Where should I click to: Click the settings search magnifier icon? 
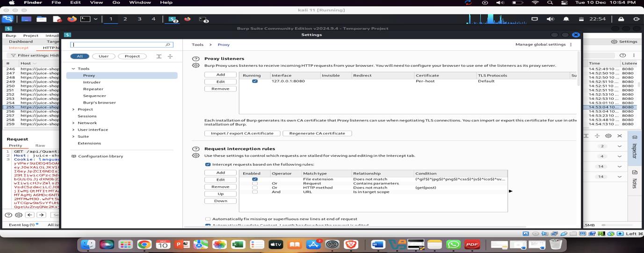pos(168,44)
